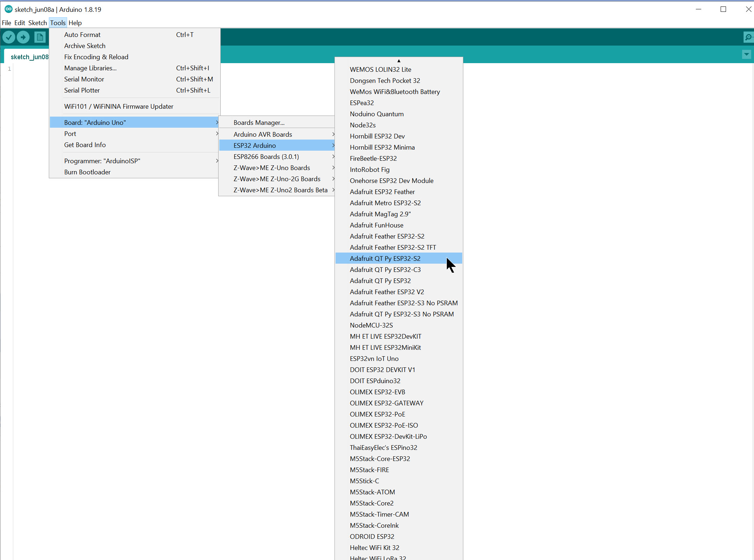Open the Edit menu
Screen dimensions: 754x560
20,23
